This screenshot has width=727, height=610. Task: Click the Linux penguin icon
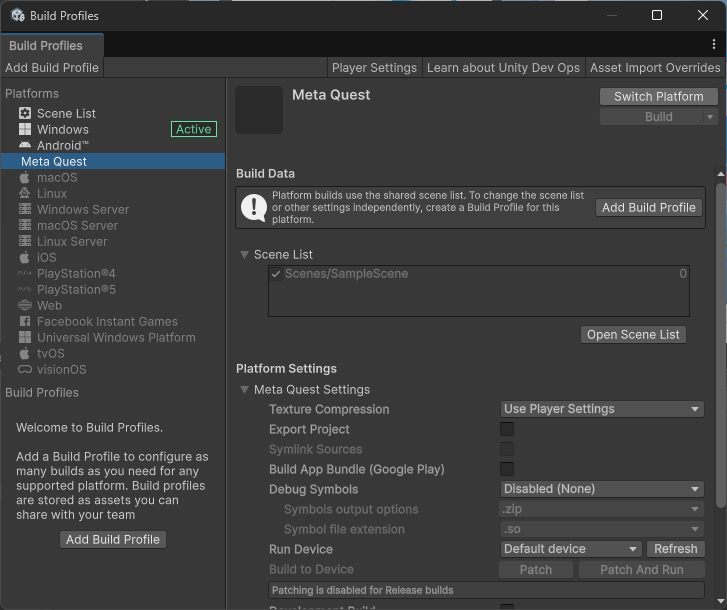25,193
